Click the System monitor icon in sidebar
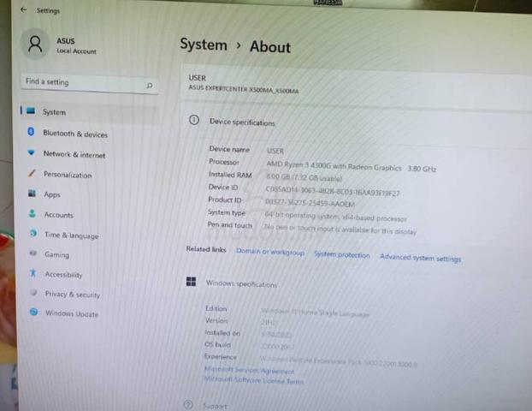 pyautogui.click(x=31, y=110)
